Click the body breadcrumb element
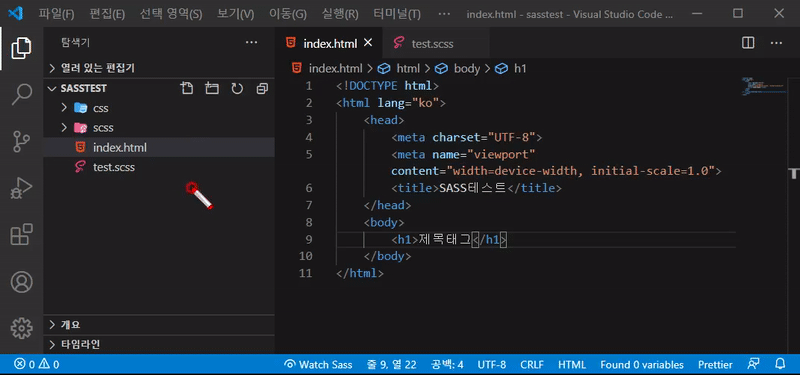This screenshot has height=375, width=800. (467, 68)
